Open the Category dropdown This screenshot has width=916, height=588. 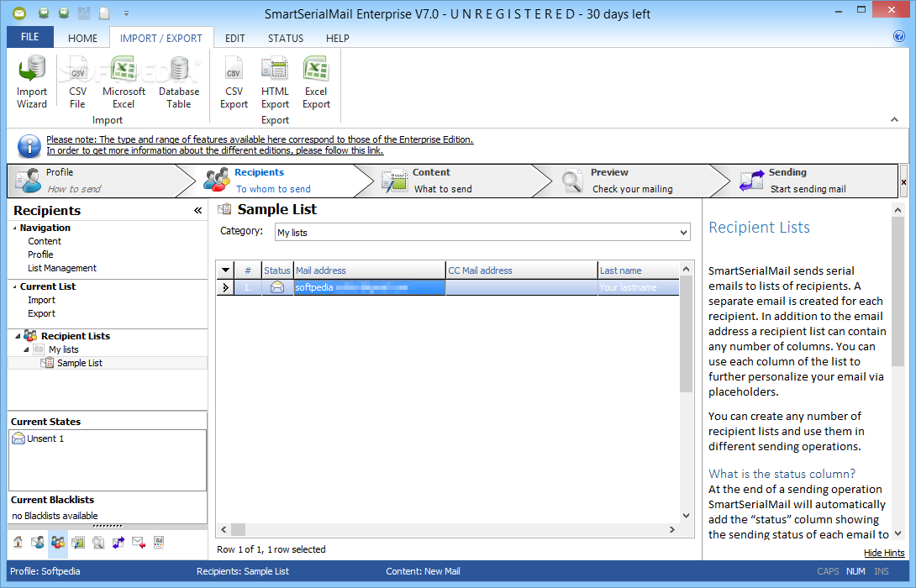point(683,233)
